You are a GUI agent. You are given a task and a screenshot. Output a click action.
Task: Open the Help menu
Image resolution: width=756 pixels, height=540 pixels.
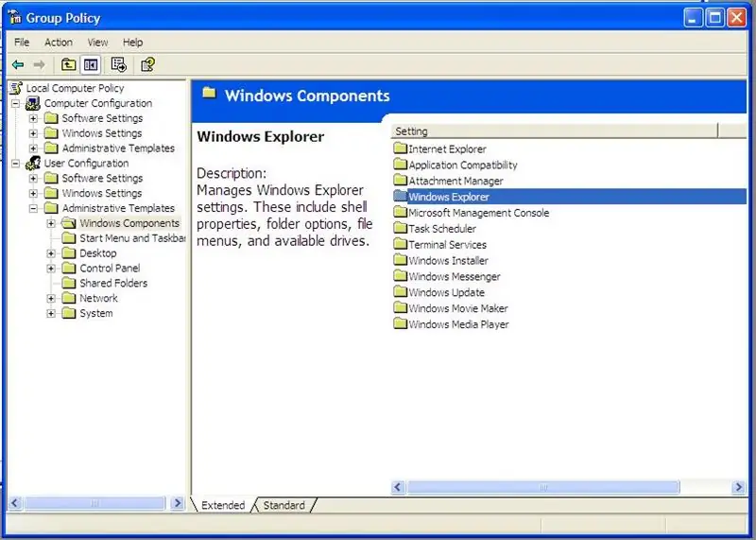[132, 42]
